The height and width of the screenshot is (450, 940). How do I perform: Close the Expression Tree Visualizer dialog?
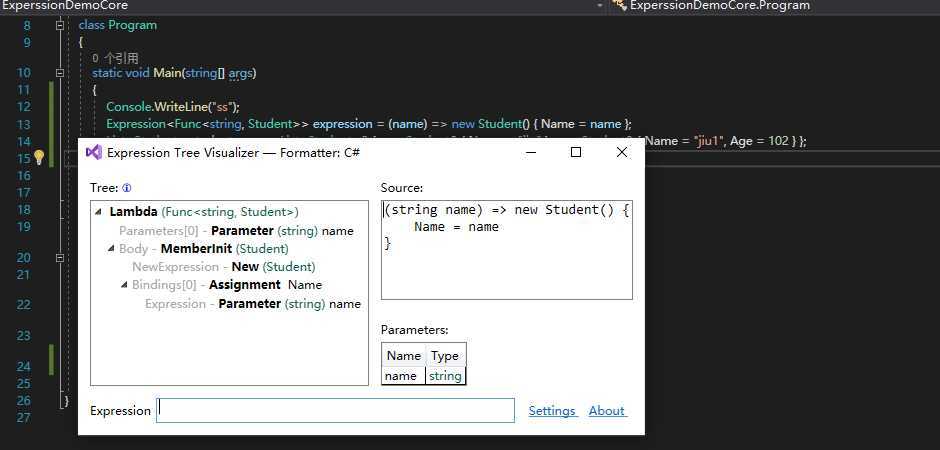(x=621, y=152)
